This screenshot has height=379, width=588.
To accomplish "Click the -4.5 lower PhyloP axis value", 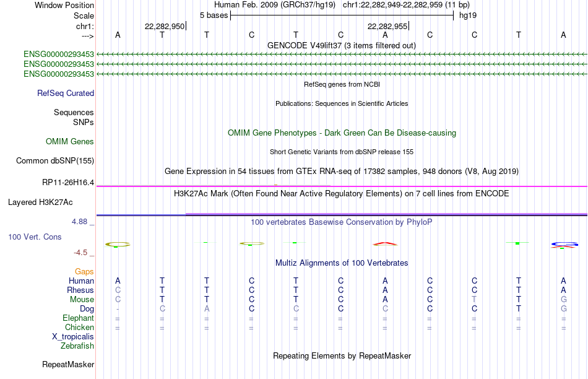I will click(x=80, y=253).
